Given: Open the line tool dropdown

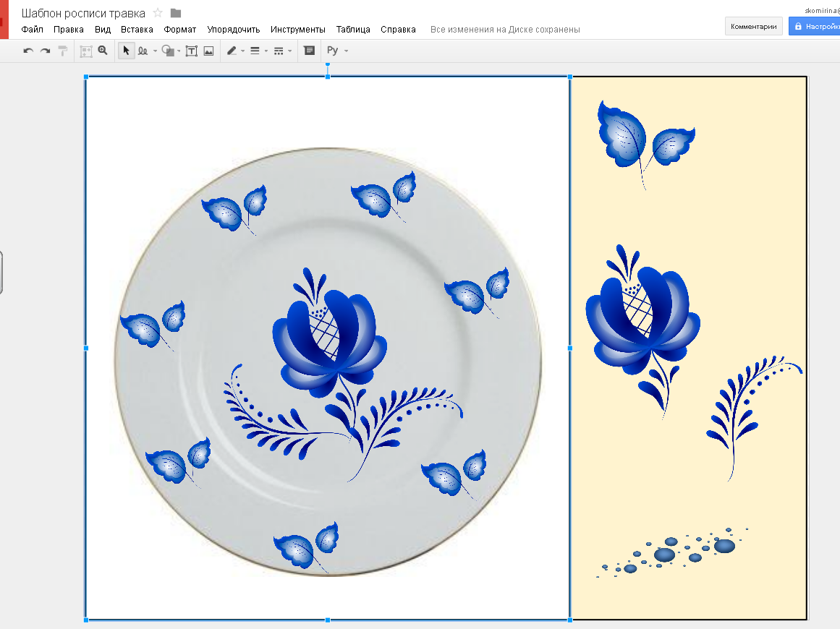Looking at the screenshot, I should pos(155,51).
